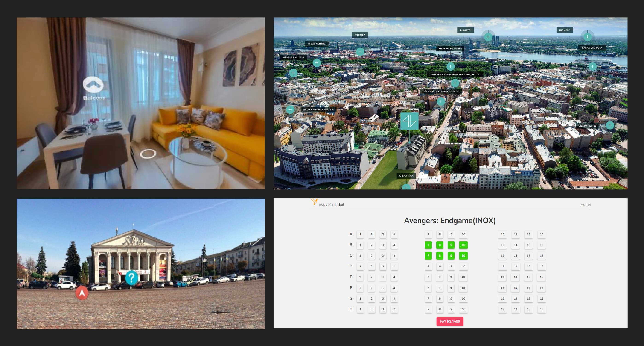
Task: Click the Arēna Rīga label
Action: pos(406,176)
